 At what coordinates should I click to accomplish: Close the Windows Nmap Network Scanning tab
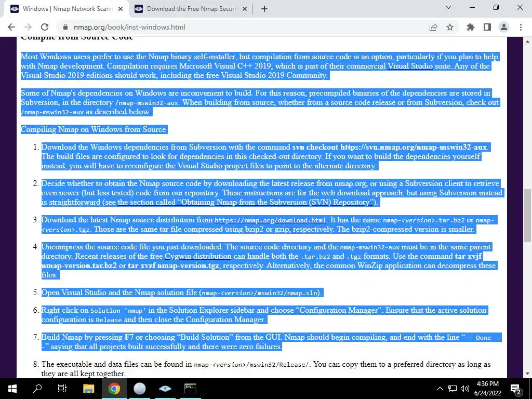click(121, 9)
